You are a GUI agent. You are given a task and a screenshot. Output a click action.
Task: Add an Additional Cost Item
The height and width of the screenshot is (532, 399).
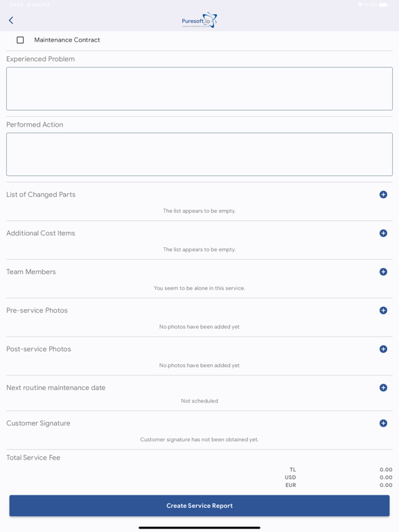click(383, 233)
